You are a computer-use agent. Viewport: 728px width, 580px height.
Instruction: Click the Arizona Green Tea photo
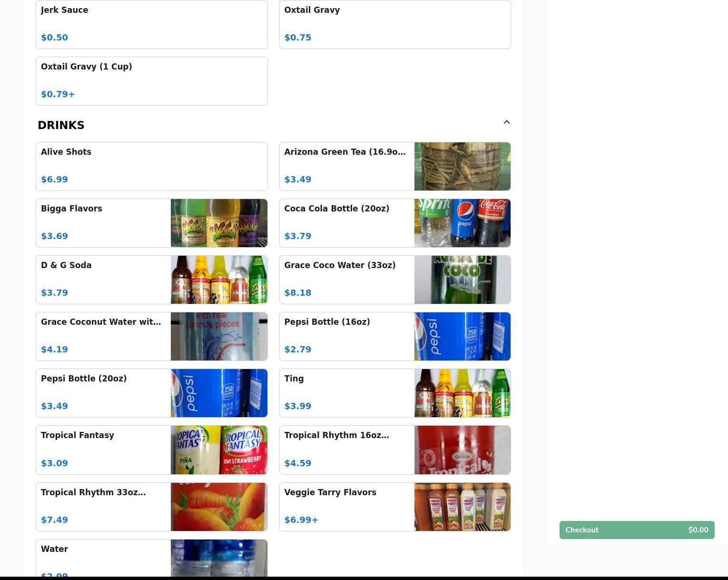click(462, 166)
